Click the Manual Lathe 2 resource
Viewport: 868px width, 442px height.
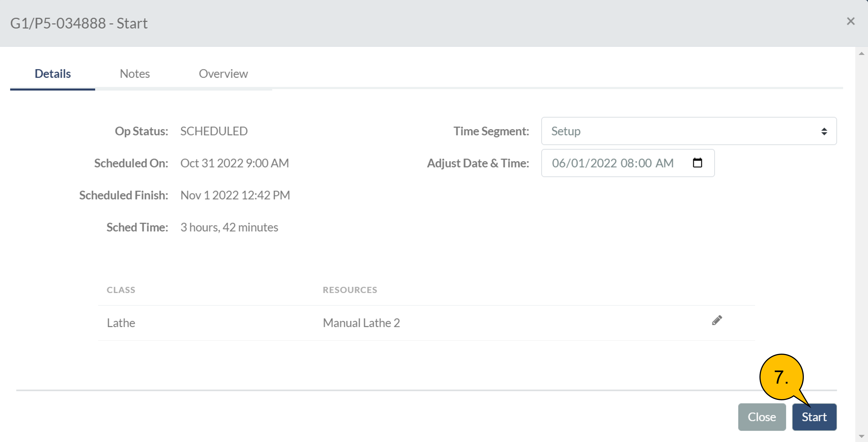[x=361, y=323]
